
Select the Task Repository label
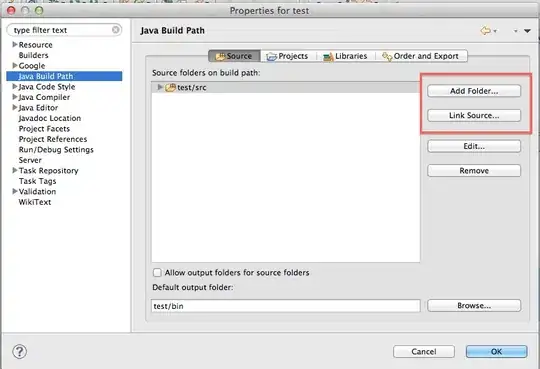[49, 171]
